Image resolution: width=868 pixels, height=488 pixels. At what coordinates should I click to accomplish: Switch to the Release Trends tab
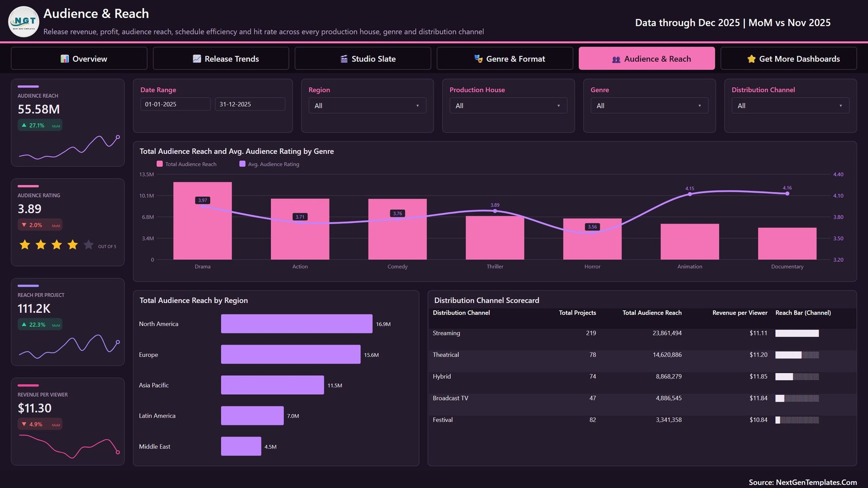221,59
